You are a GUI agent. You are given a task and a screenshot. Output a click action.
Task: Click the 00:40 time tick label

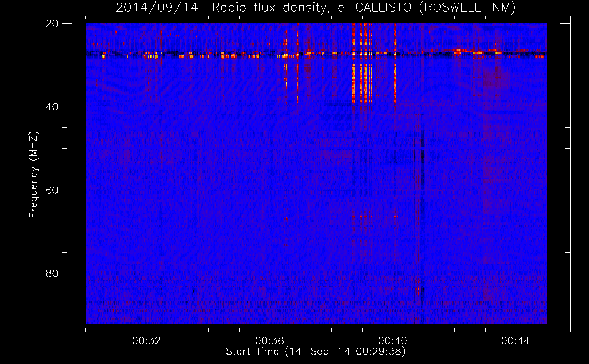[393, 341]
